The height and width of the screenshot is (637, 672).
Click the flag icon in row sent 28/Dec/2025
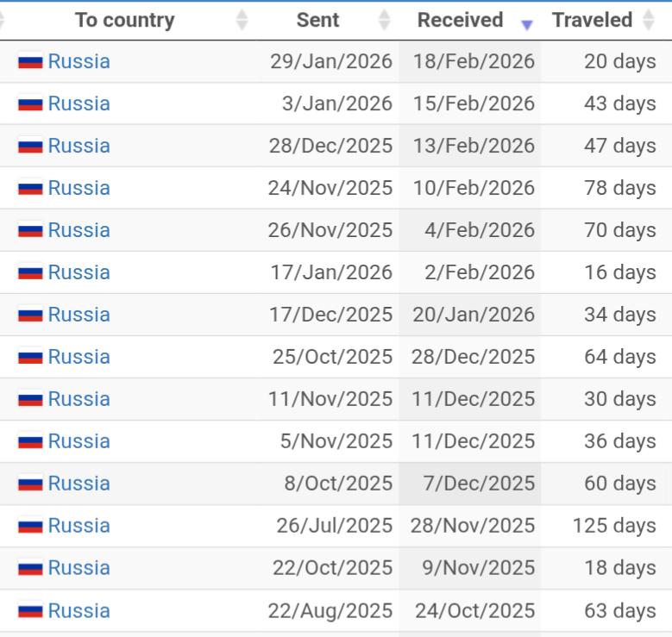(x=30, y=147)
